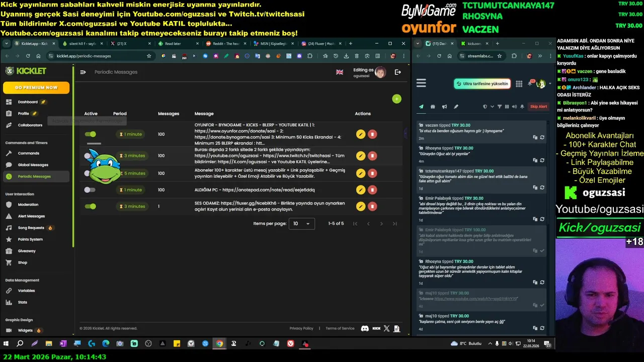Replay vaczen's TRY 30.00 tip alert
Image resolution: width=644 pixels, height=362 pixels.
coord(542,137)
